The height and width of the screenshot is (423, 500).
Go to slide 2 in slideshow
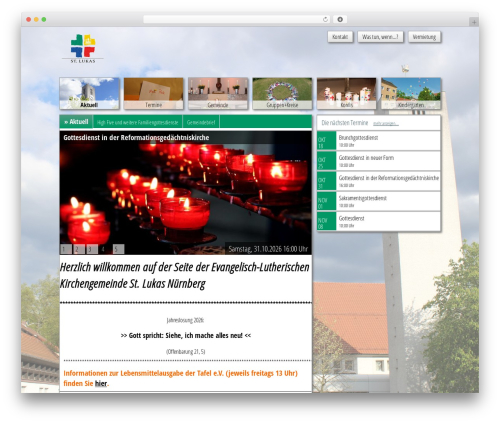(x=79, y=249)
